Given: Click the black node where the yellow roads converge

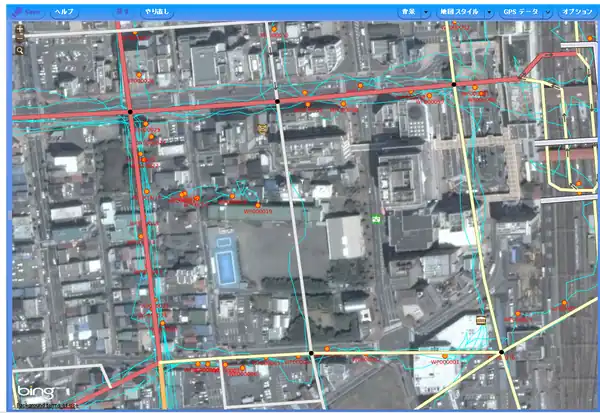Looking at the screenshot, I should point(500,352).
